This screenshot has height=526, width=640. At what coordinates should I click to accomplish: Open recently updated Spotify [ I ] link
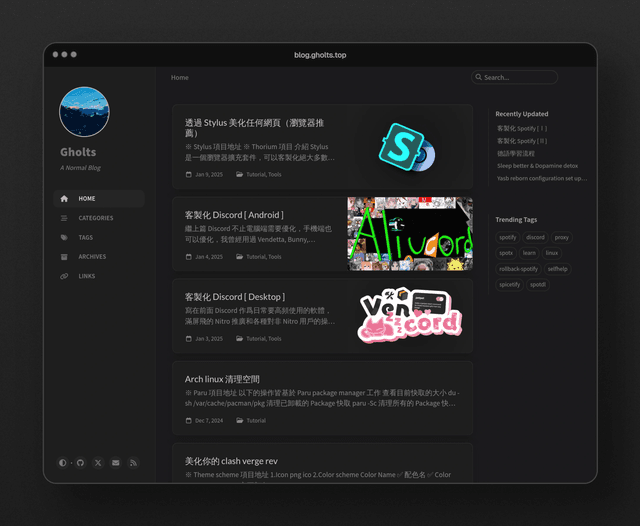pyautogui.click(x=522, y=129)
